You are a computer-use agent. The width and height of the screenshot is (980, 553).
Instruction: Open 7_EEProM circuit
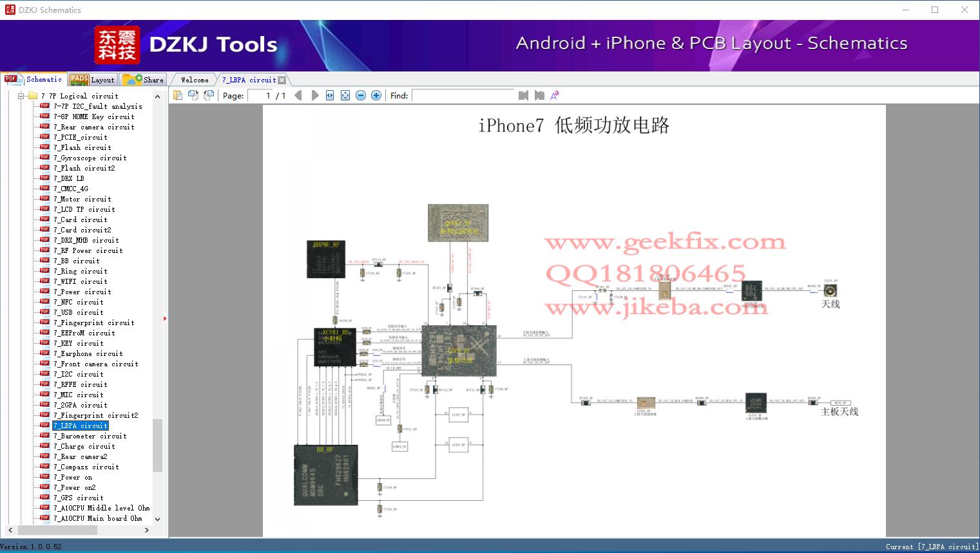(x=84, y=333)
